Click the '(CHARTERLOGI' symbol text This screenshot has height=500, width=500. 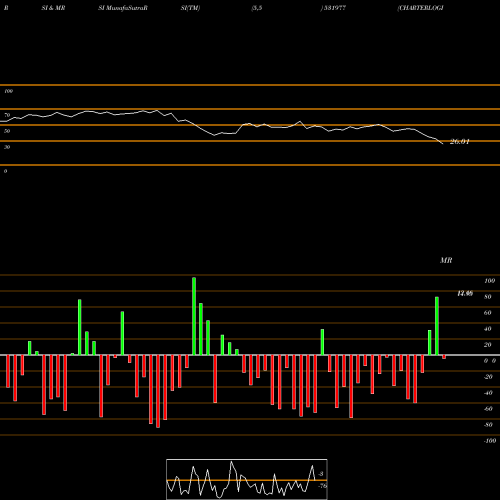pyautogui.click(x=420, y=8)
